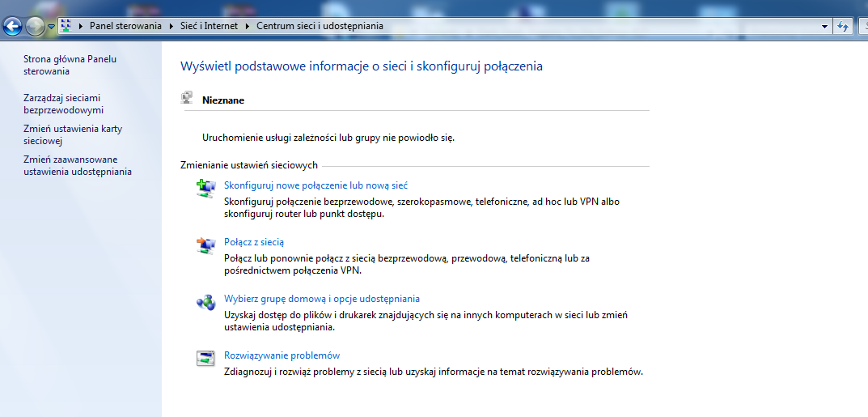Screen dimensions: 868x417
Task: Open the Połącz z siecią link
Action: click(x=253, y=242)
